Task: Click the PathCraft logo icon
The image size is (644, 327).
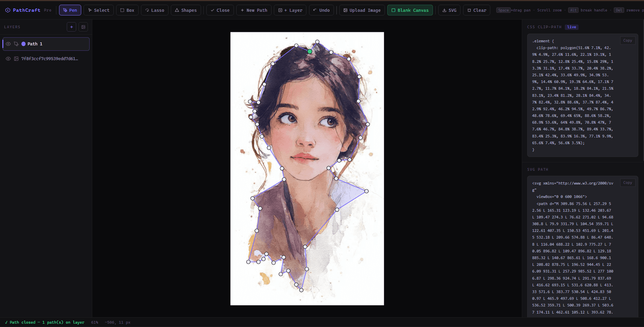Action: click(8, 10)
